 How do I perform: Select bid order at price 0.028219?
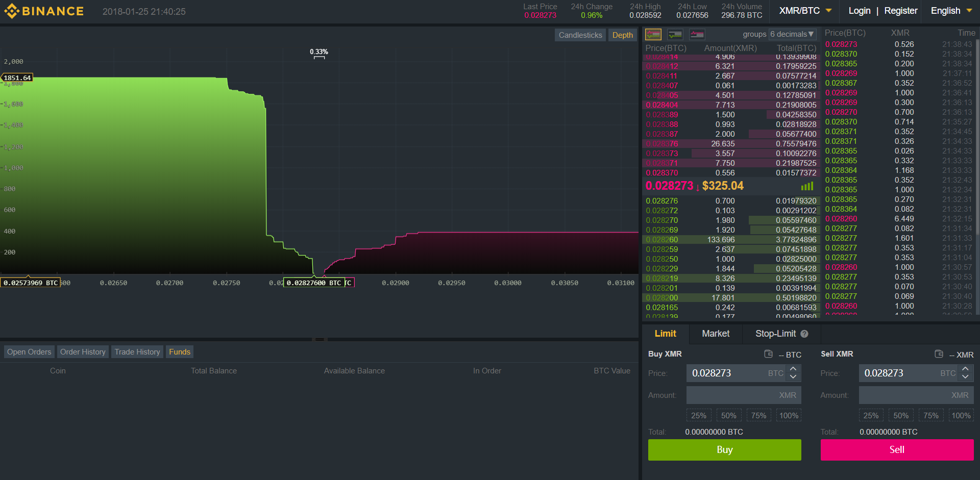(x=731, y=279)
